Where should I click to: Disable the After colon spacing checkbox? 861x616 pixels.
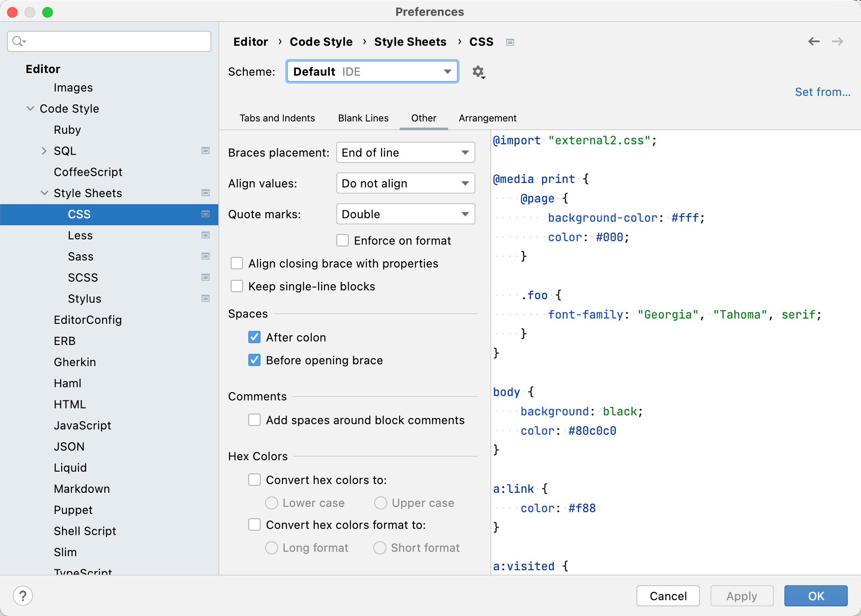tap(254, 337)
